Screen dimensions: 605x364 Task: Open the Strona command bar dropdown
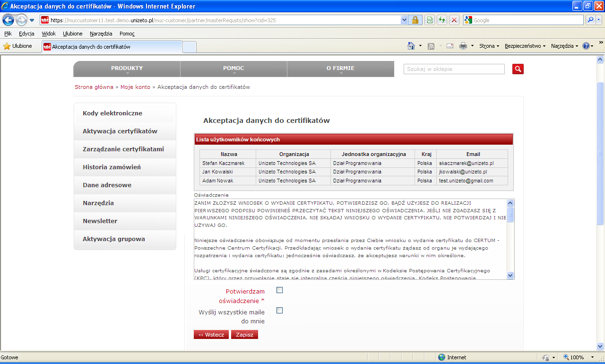coord(489,46)
